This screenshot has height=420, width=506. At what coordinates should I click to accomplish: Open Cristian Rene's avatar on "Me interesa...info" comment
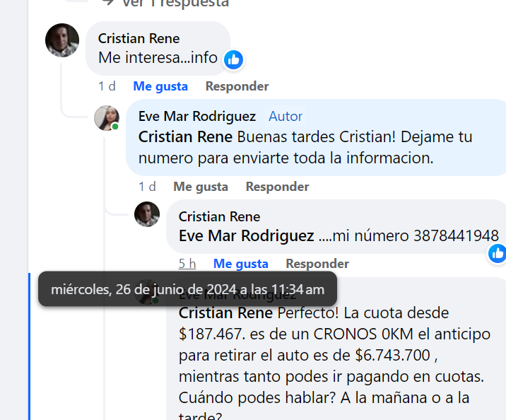coord(62,40)
